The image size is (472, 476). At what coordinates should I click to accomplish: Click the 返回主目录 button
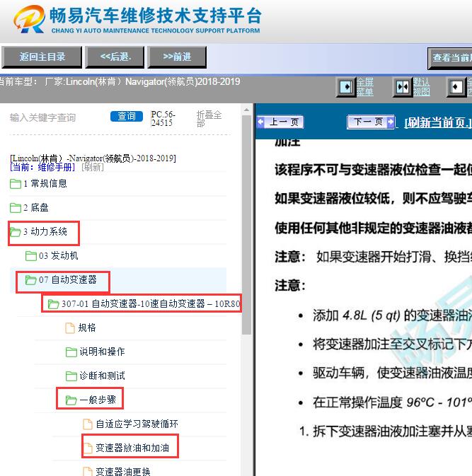[x=42, y=57]
